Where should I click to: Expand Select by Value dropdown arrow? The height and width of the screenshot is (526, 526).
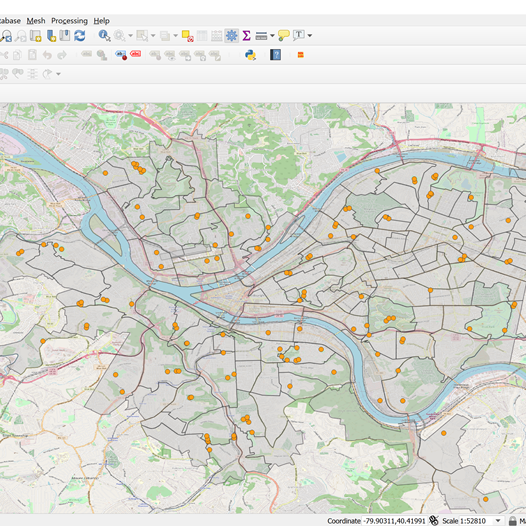[175, 36]
